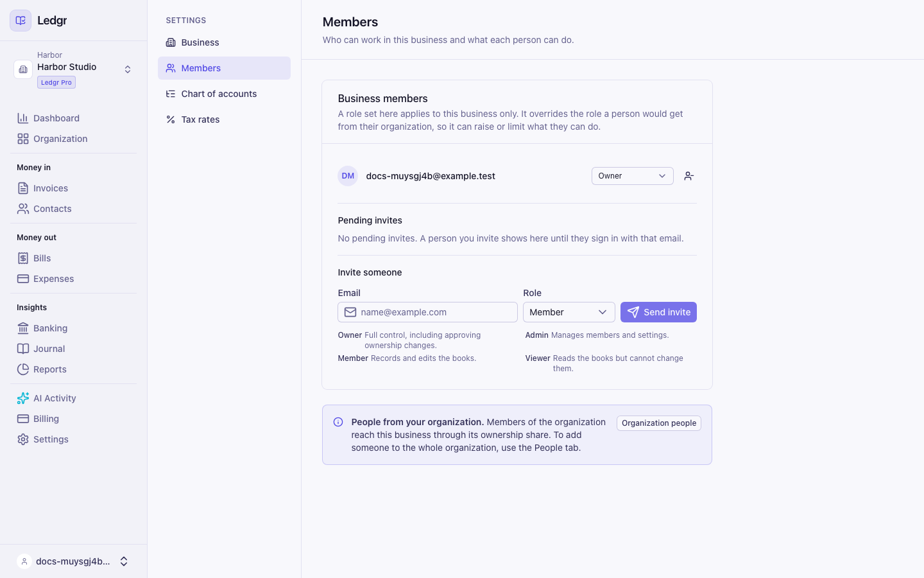The image size is (924, 578).
Task: Open the user account menu chevron
Action: click(124, 561)
